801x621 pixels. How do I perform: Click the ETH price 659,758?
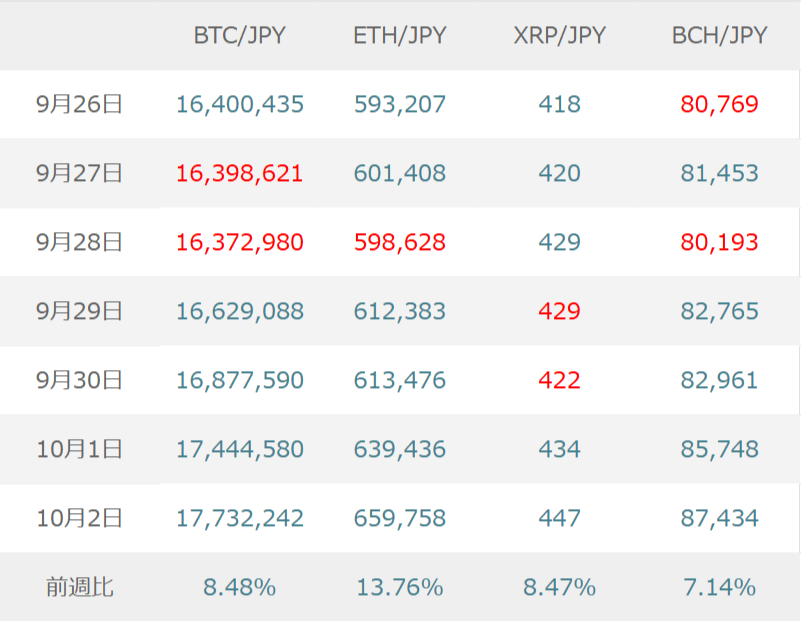point(399,518)
